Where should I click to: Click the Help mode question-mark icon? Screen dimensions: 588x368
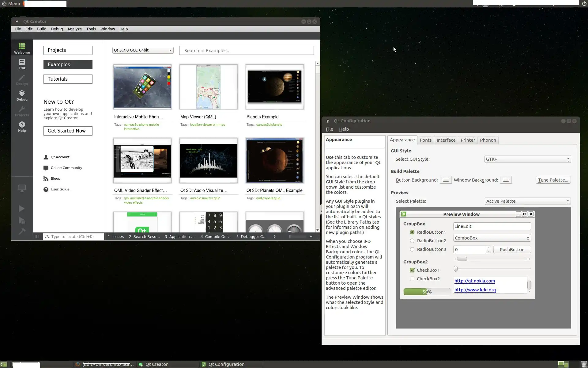(x=22, y=126)
